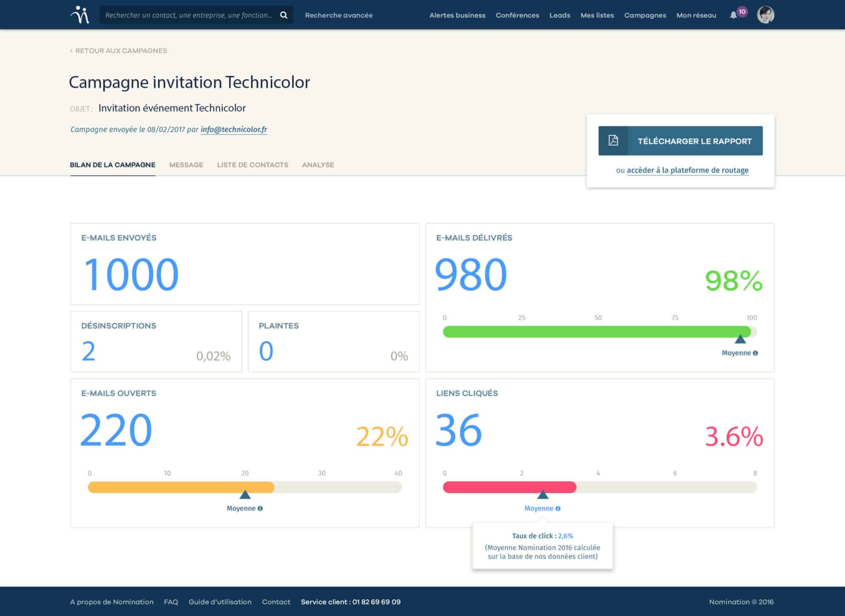Open the Alertes business menu

pyautogui.click(x=457, y=15)
